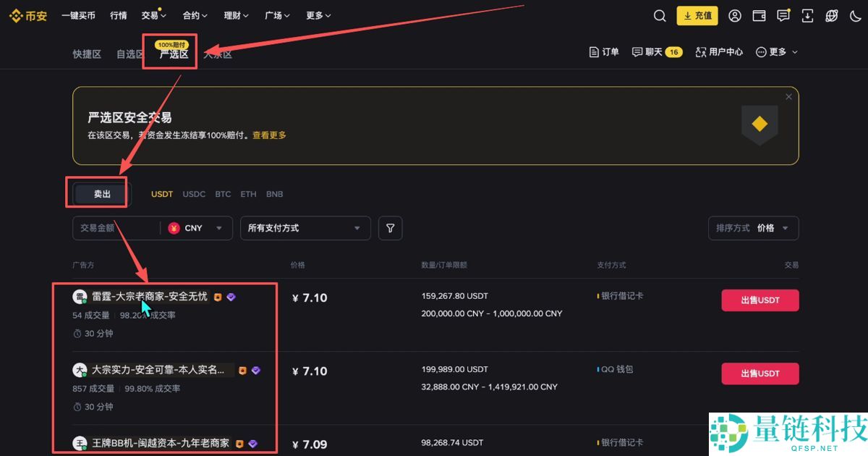Open the 排序方式 价格 sort dropdown
This screenshot has height=456, width=868.
[x=753, y=228]
